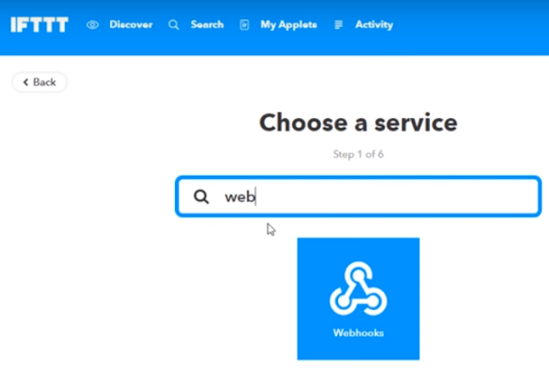Click the Search magnifier icon in header
Screen dimensions: 549x392
coord(173,25)
